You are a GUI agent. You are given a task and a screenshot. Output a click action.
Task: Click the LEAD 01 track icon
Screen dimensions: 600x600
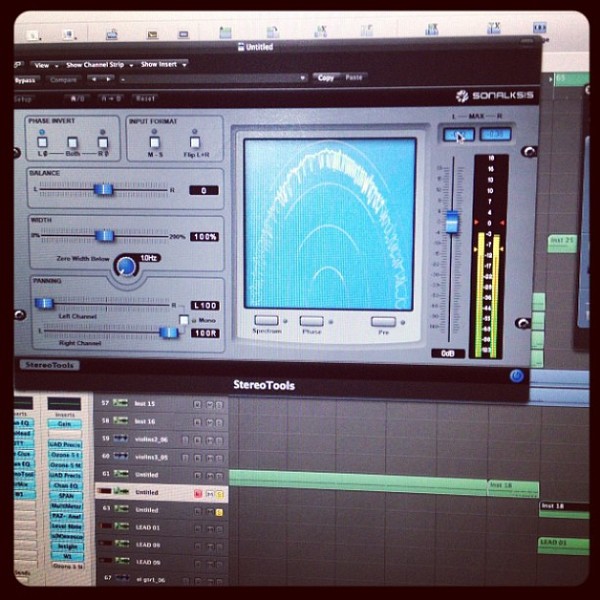[x=121, y=527]
